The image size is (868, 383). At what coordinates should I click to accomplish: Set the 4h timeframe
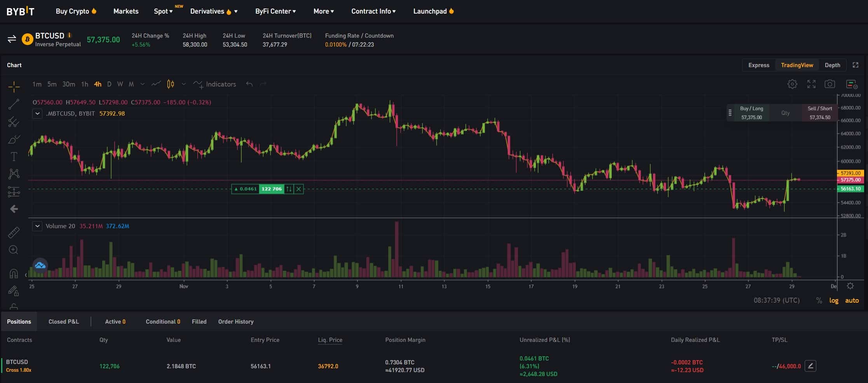click(x=98, y=84)
